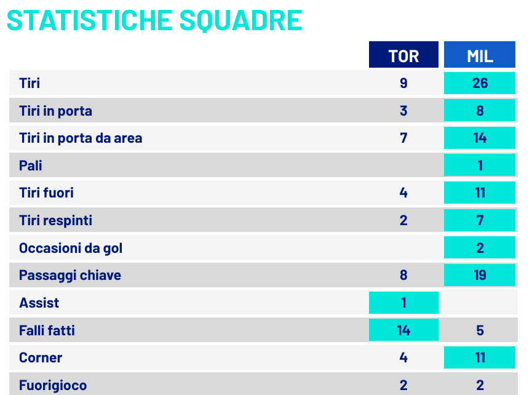This screenshot has width=532, height=395.
Task: Select TOR's Tiri fuori value of 4
Action: pyautogui.click(x=403, y=193)
